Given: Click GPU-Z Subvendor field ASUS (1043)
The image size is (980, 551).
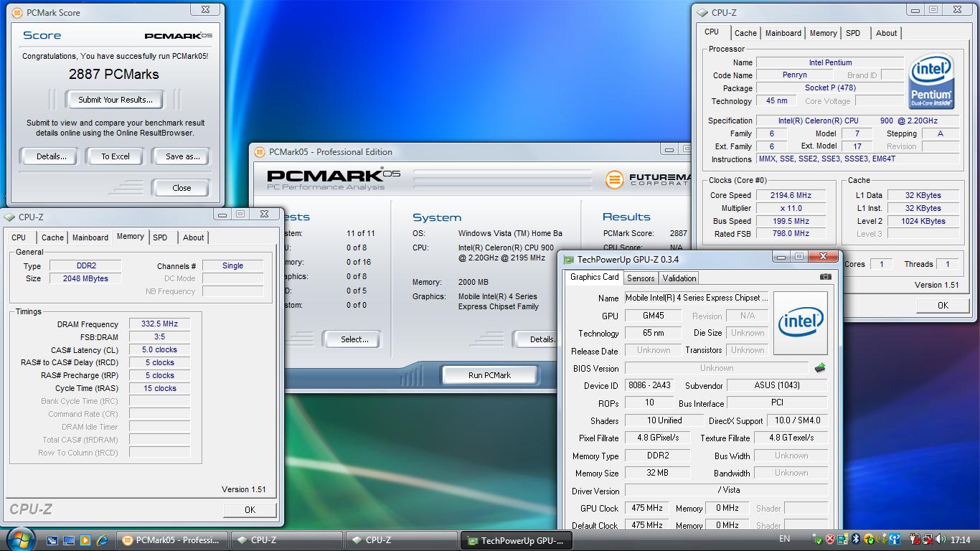Looking at the screenshot, I should tap(777, 385).
